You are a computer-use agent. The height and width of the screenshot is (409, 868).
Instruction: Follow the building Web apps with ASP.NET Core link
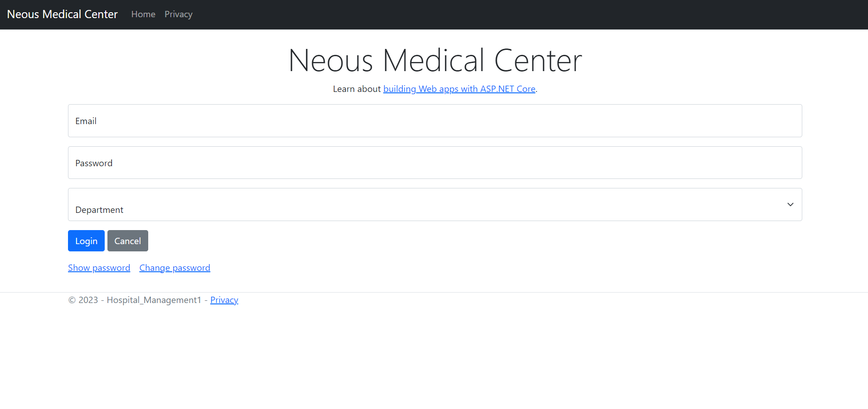click(x=459, y=89)
